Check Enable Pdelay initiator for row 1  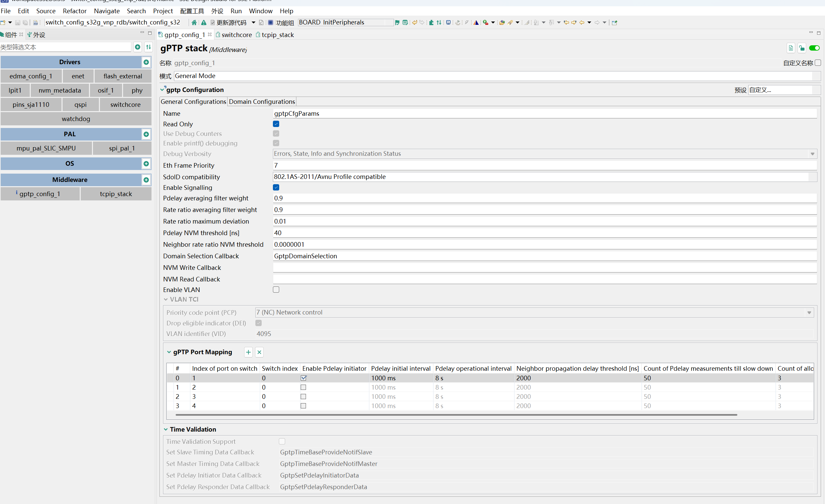(x=303, y=387)
